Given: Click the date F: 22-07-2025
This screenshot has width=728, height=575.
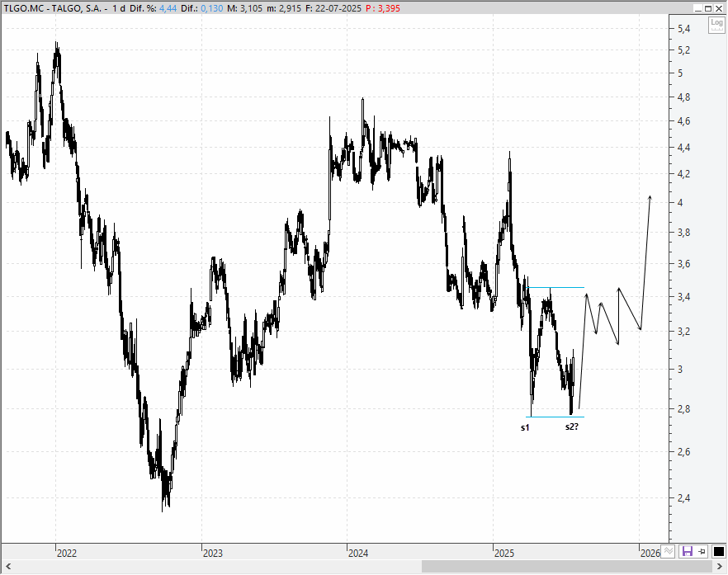Looking at the screenshot, I should click(x=333, y=8).
